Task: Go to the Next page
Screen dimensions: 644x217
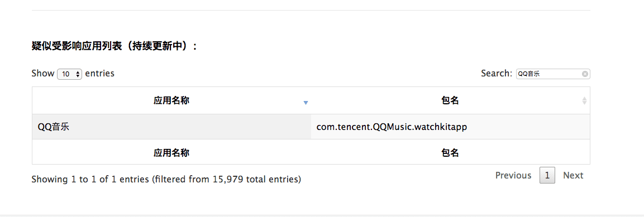Action: (573, 175)
